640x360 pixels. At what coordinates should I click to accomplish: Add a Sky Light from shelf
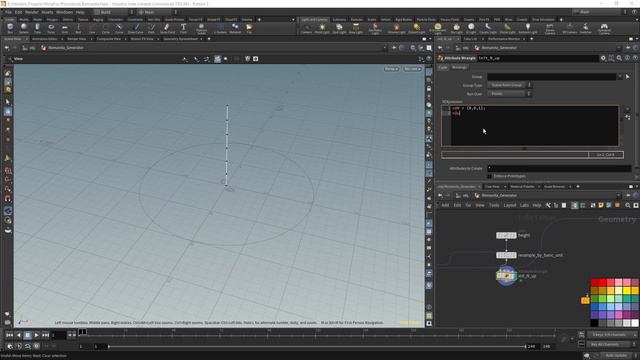[456, 28]
